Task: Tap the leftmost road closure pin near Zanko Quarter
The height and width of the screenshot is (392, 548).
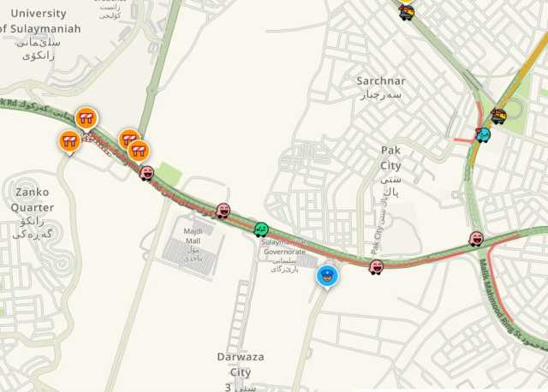Action: (69, 142)
